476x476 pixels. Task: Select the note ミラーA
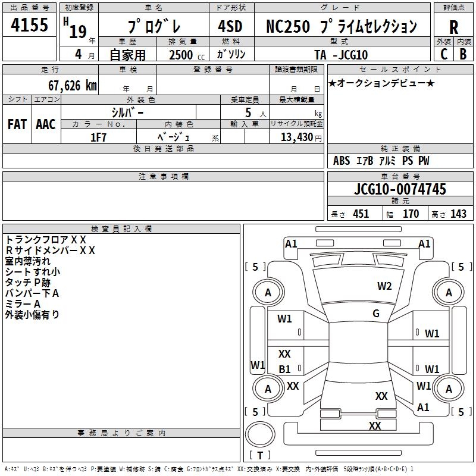(x=23, y=303)
